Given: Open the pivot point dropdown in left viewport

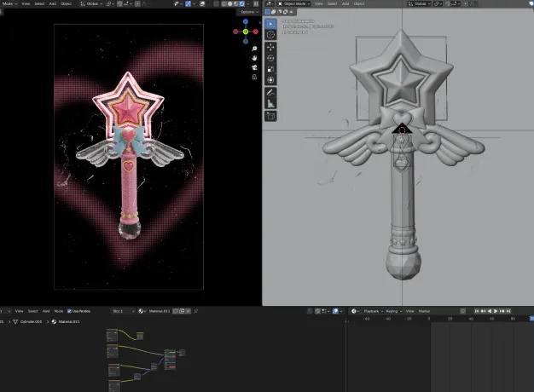Looking at the screenshot, I should [x=110, y=3].
